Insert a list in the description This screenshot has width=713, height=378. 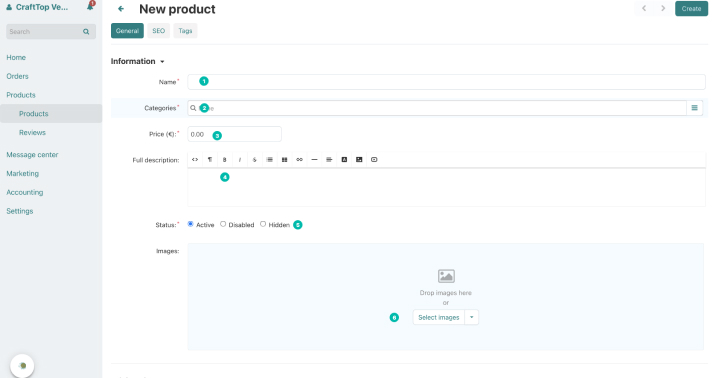270,160
